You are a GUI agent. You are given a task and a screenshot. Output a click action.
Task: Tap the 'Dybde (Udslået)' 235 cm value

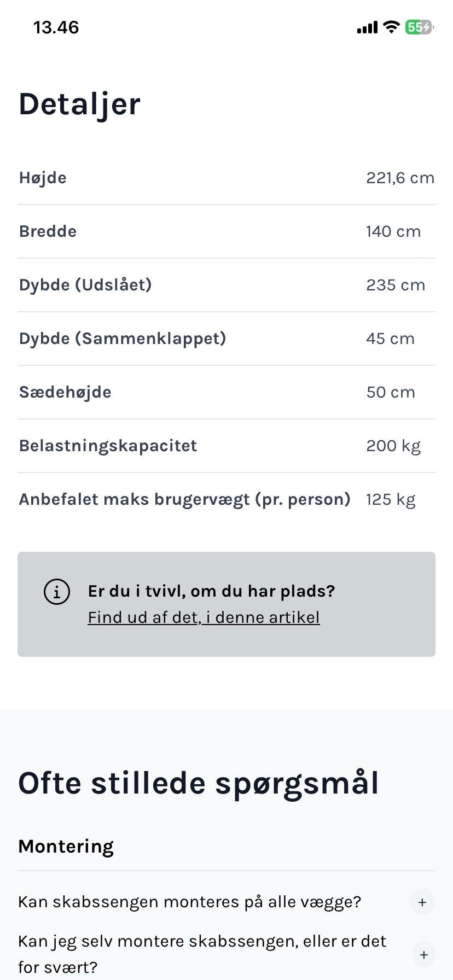pyautogui.click(x=396, y=285)
